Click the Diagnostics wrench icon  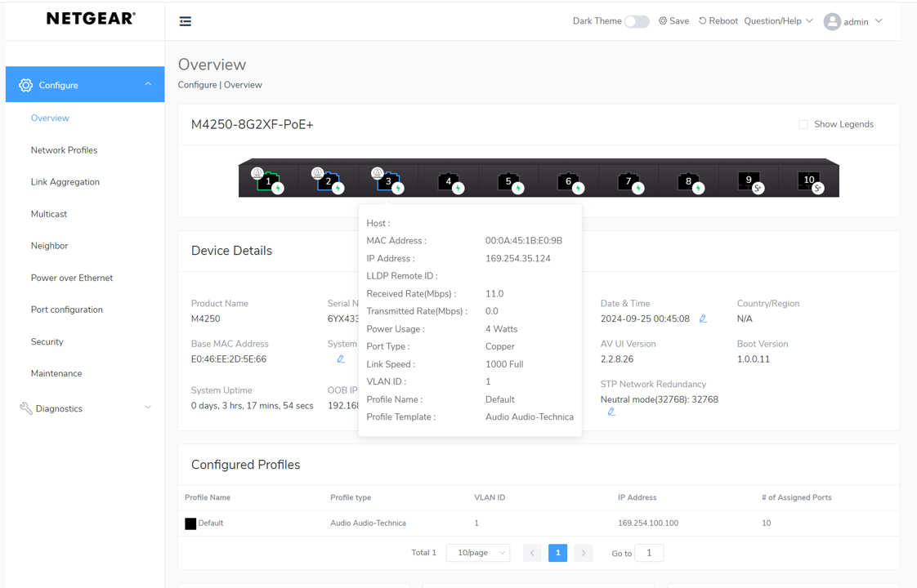(x=25, y=408)
